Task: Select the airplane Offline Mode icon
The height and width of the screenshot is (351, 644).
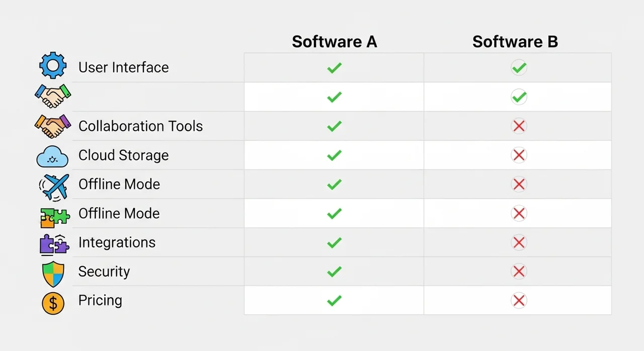Action: (x=53, y=185)
